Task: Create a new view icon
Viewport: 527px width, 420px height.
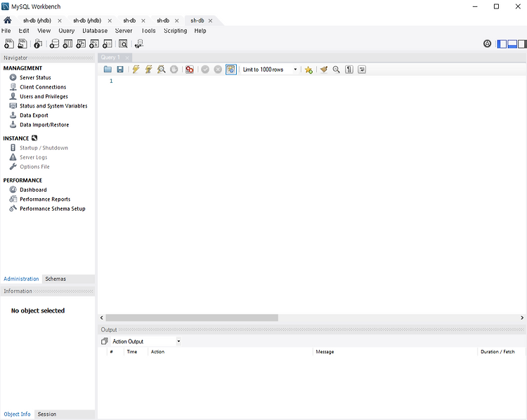Action: click(81, 44)
